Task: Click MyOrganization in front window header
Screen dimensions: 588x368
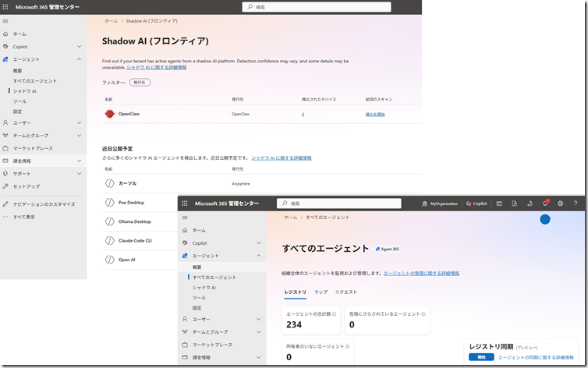Action: (440, 203)
